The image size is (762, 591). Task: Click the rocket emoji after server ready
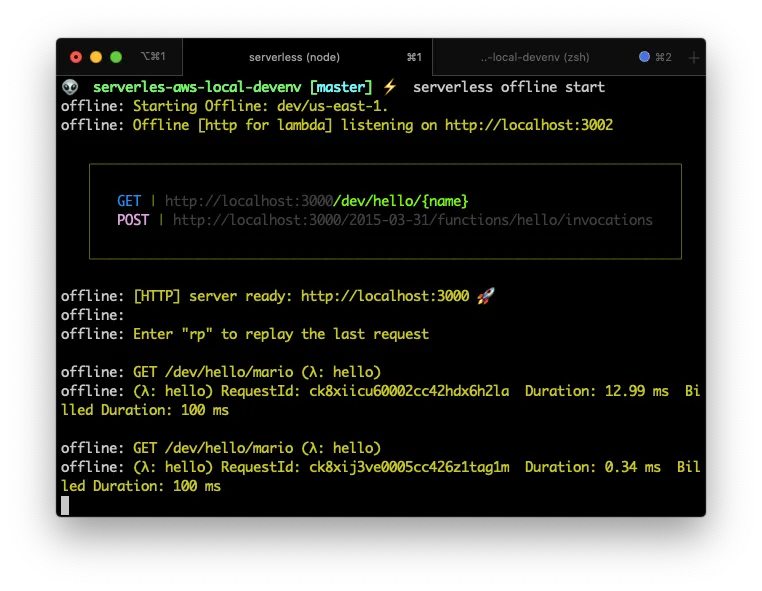[485, 296]
